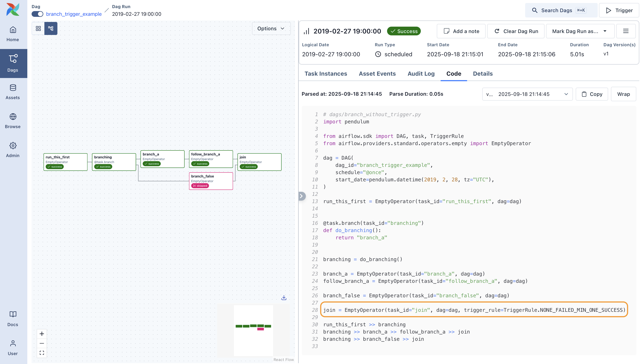The width and height of the screenshot is (641, 364).
Task: Click Clear Dag Run button
Action: [516, 31]
